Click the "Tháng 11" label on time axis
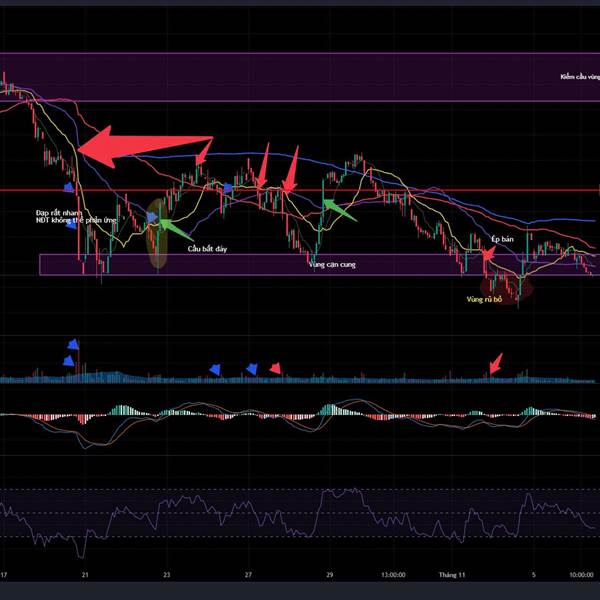600x600 pixels. (452, 575)
